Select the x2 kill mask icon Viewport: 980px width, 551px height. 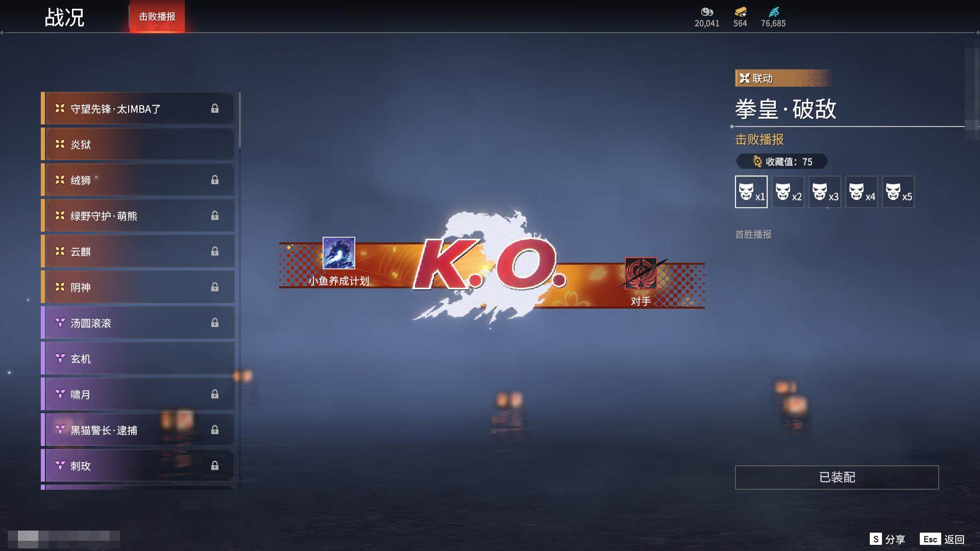pyautogui.click(x=788, y=192)
